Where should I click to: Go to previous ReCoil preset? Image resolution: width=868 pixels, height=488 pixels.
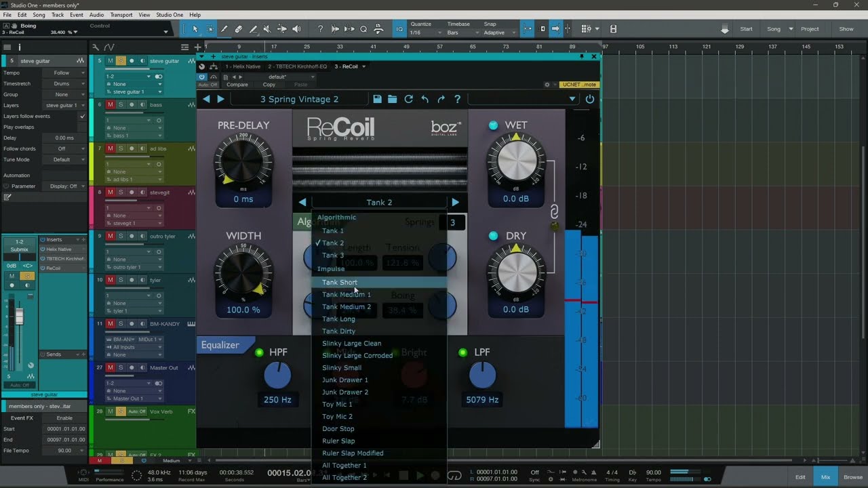(x=207, y=99)
